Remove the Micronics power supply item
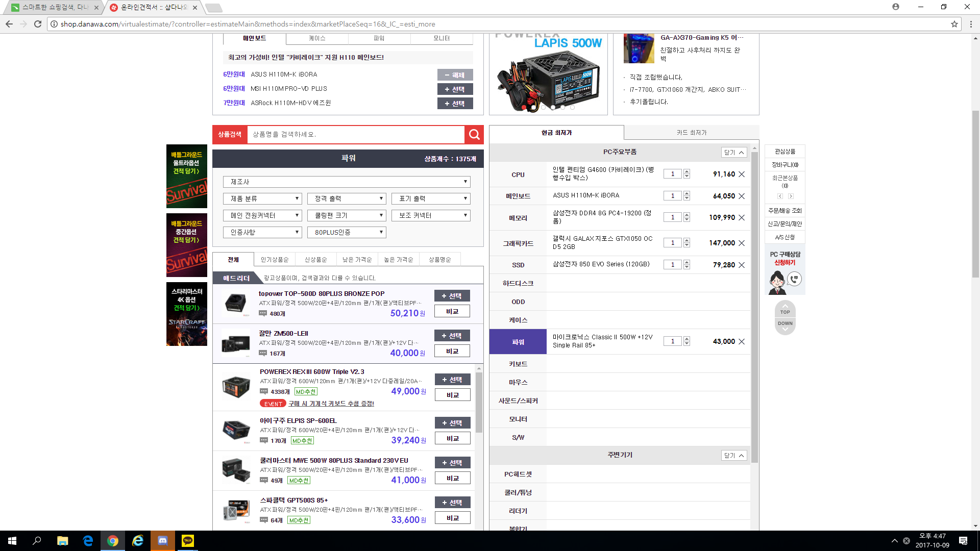 [x=742, y=342]
